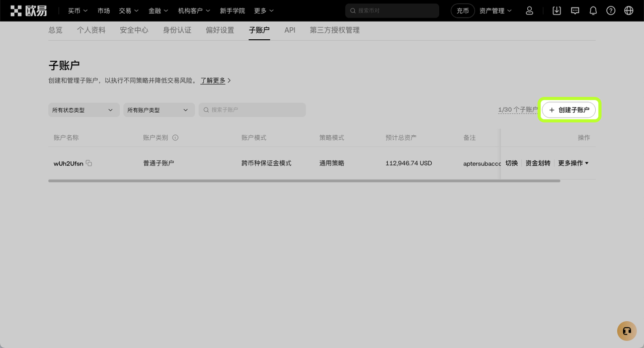
Task: Copy account name wUh2Ufsn
Action: (89, 163)
